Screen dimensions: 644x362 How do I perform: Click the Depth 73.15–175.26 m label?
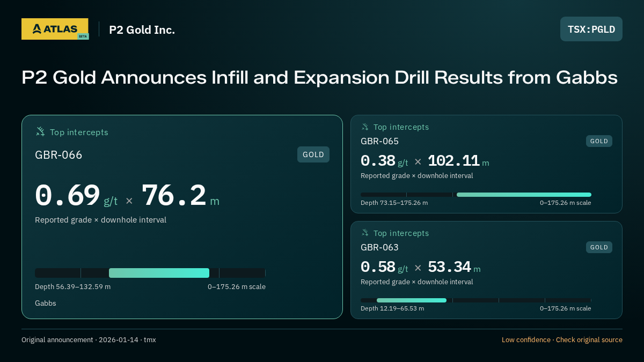point(394,203)
